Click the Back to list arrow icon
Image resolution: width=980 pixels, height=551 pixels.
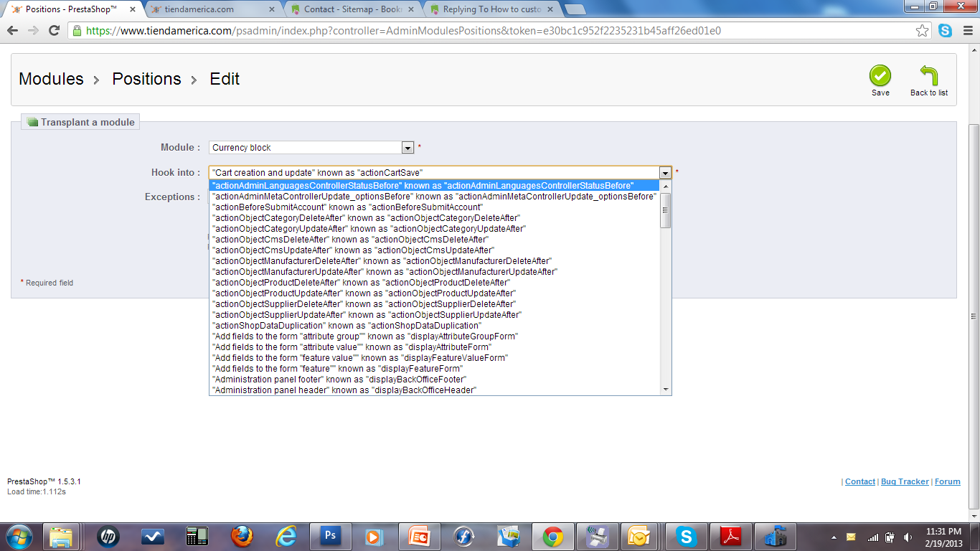point(929,75)
